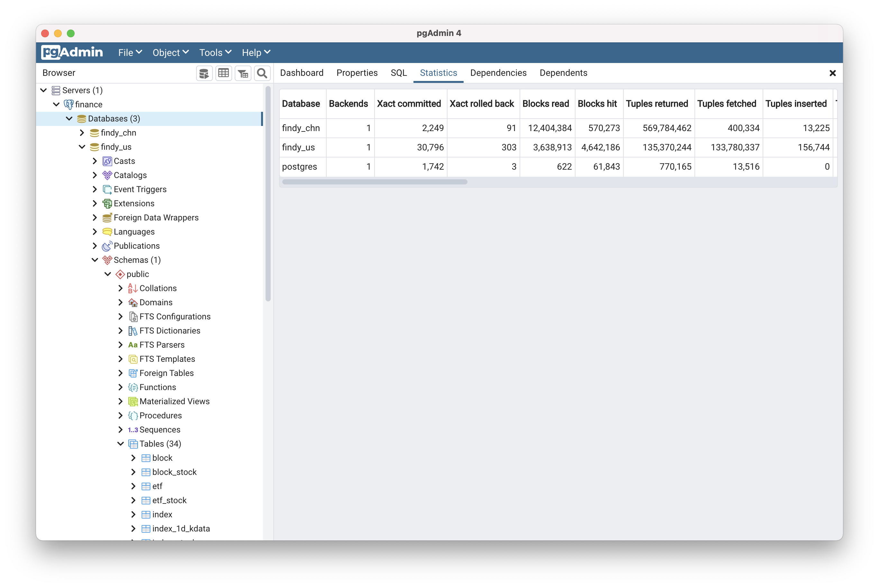Click the finance server elephant icon
Screen dimensions: 879x588
pyautogui.click(x=69, y=104)
